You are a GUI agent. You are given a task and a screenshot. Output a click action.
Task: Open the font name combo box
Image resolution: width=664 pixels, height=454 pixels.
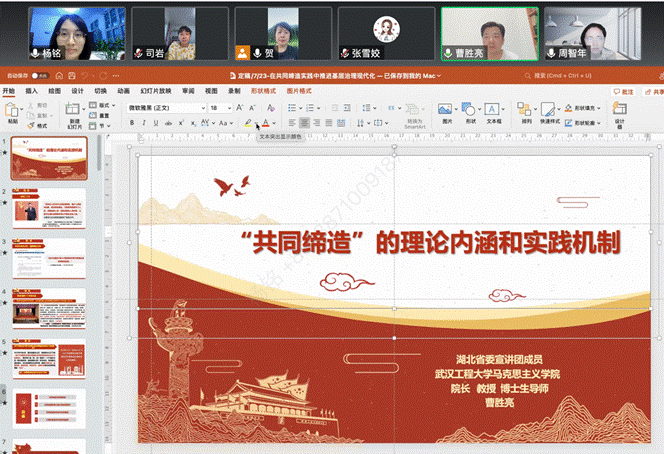click(166, 108)
